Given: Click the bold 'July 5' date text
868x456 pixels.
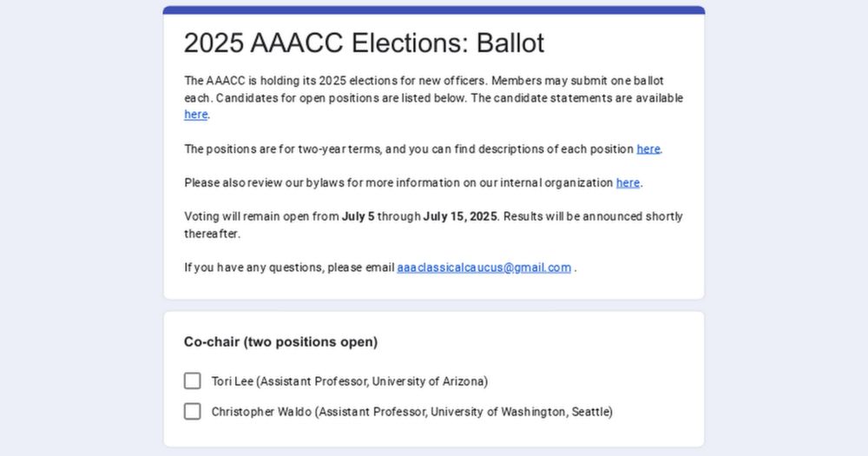Looking at the screenshot, I should pos(358,216).
